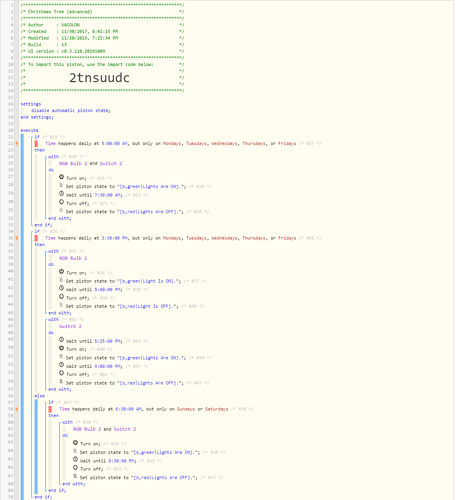Click Turn on text on line 50
Image resolution: width=456 pixels, height=500 pixels.
click(76, 349)
